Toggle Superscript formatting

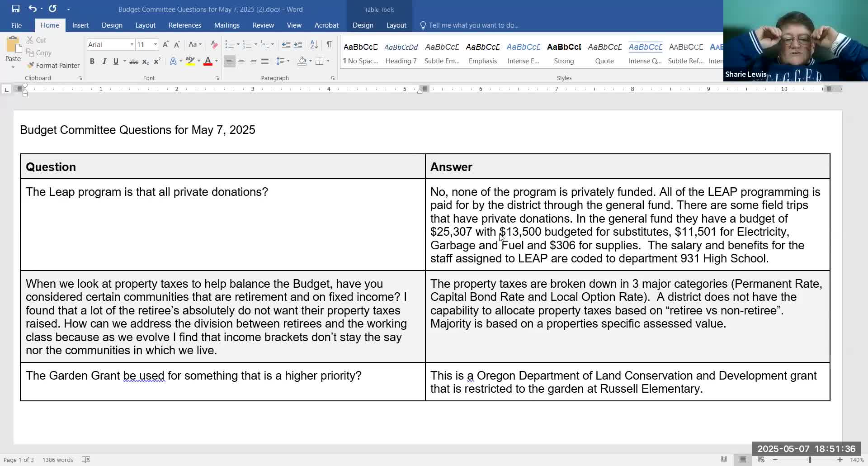point(157,62)
